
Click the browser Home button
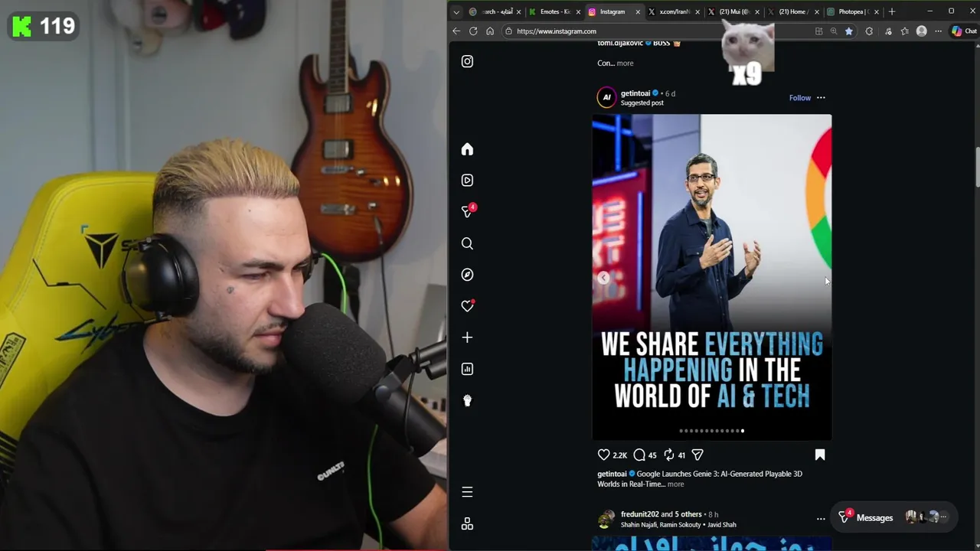(x=490, y=31)
